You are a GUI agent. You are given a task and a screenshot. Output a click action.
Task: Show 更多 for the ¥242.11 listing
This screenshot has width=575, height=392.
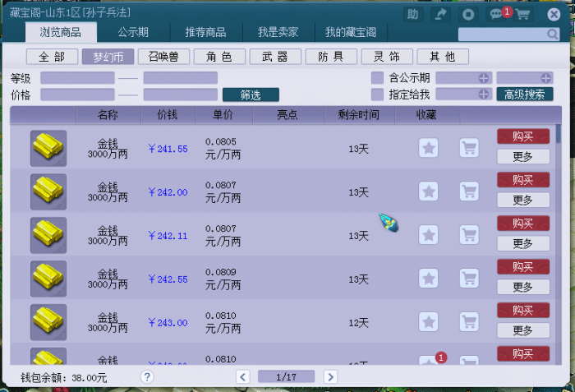[x=523, y=243]
